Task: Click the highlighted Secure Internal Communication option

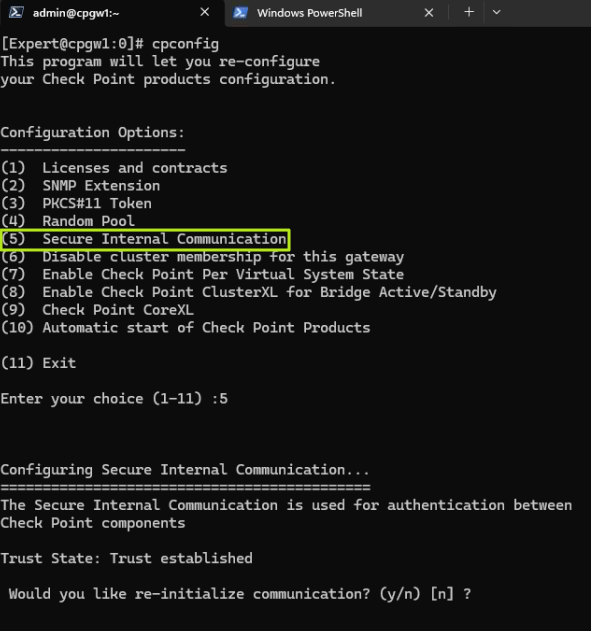Action: [x=144, y=239]
